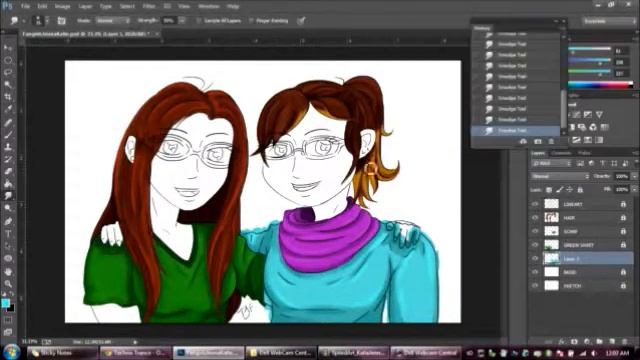
Task: Select the Paint Bucket tool
Action: pyautogui.click(x=8, y=184)
